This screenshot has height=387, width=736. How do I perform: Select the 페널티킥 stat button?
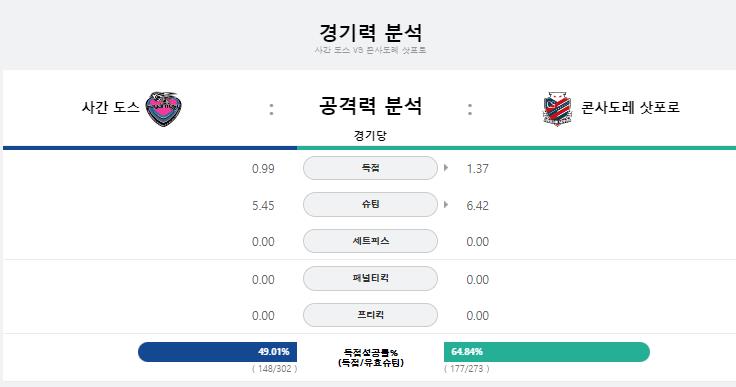370,278
